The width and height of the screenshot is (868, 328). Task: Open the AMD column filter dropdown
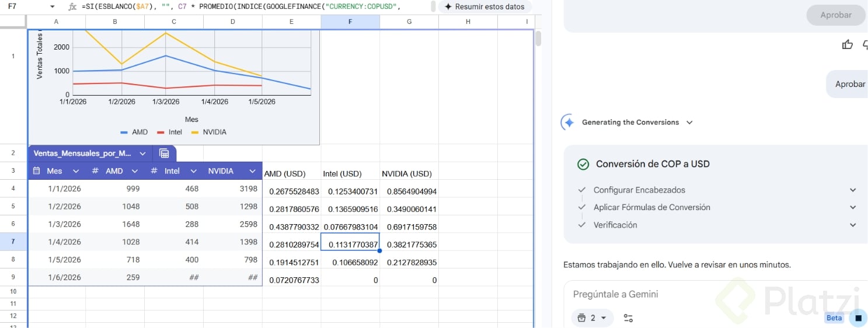(134, 171)
